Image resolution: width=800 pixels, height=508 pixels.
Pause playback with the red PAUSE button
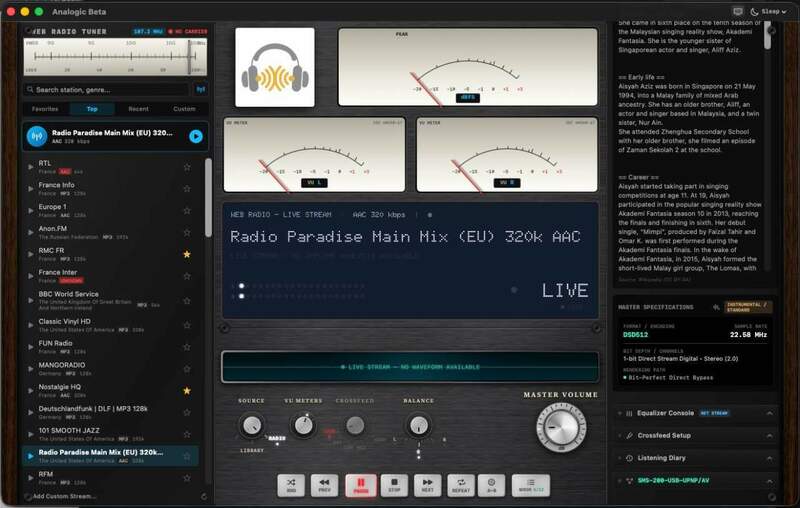pos(361,485)
